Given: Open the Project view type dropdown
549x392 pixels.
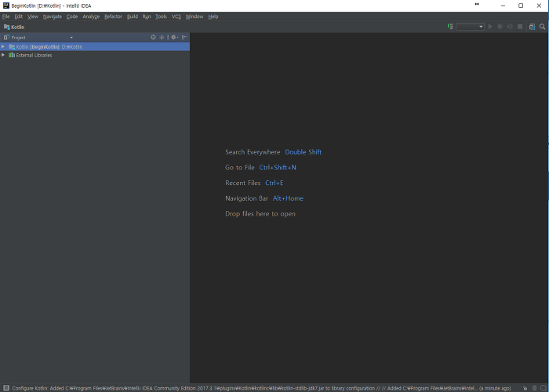Looking at the screenshot, I should (71, 38).
